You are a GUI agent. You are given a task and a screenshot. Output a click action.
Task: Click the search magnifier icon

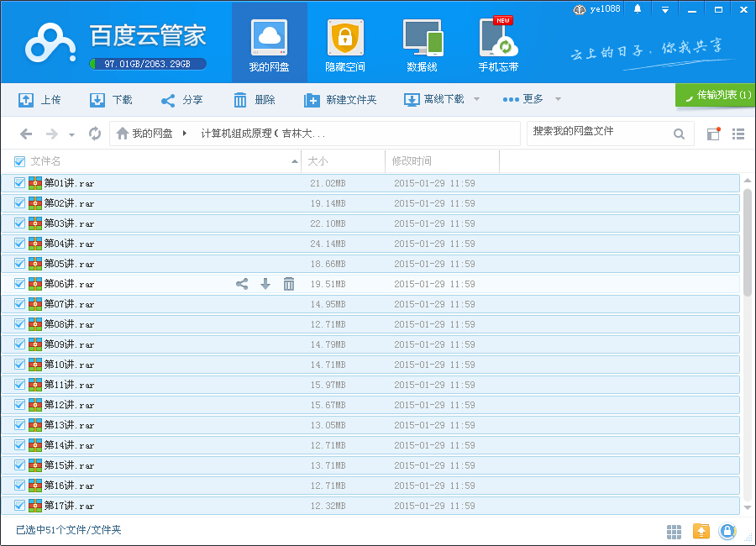[679, 134]
